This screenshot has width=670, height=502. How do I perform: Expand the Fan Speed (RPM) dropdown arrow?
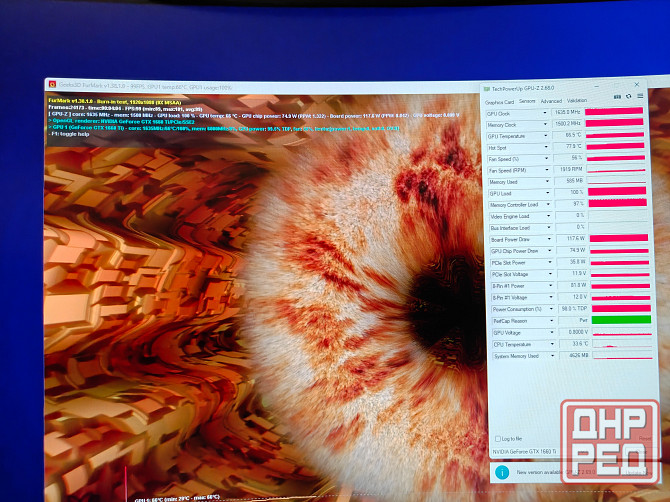(548, 170)
